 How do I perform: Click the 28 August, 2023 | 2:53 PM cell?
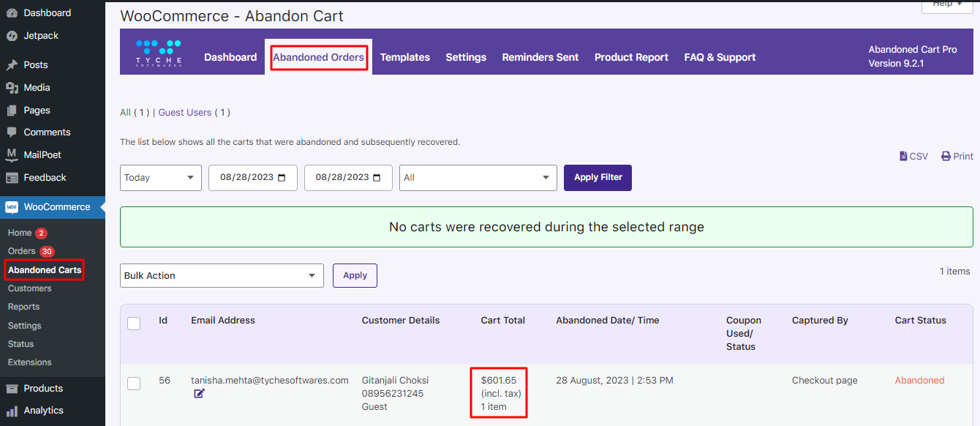[x=614, y=381]
